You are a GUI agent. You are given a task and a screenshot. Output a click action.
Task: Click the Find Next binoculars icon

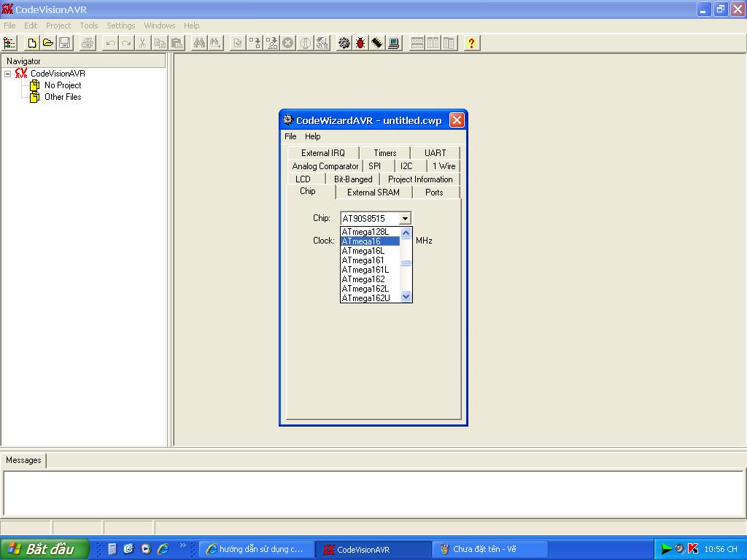point(216,43)
